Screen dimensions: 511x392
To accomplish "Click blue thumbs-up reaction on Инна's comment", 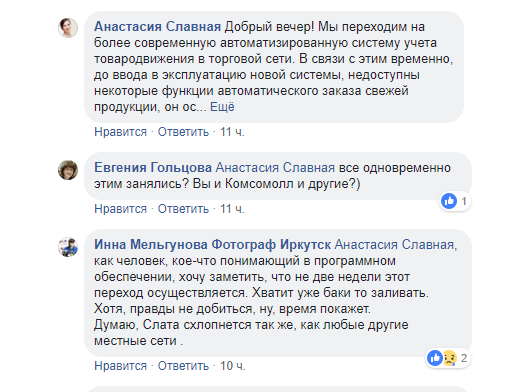I will tap(435, 358).
